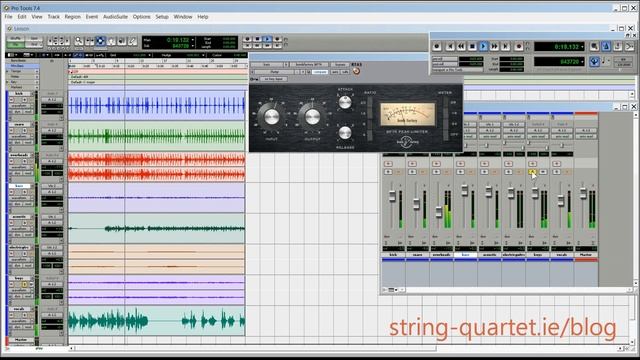This screenshot has height=360, width=640.
Task: Open the Grid value dropdown
Action: (x=150, y=55)
